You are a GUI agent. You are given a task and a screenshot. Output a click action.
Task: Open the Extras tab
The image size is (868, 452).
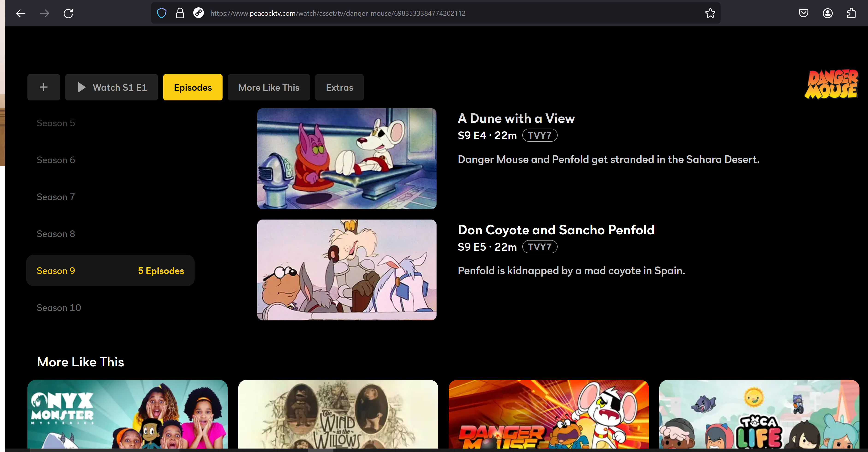[x=339, y=87]
